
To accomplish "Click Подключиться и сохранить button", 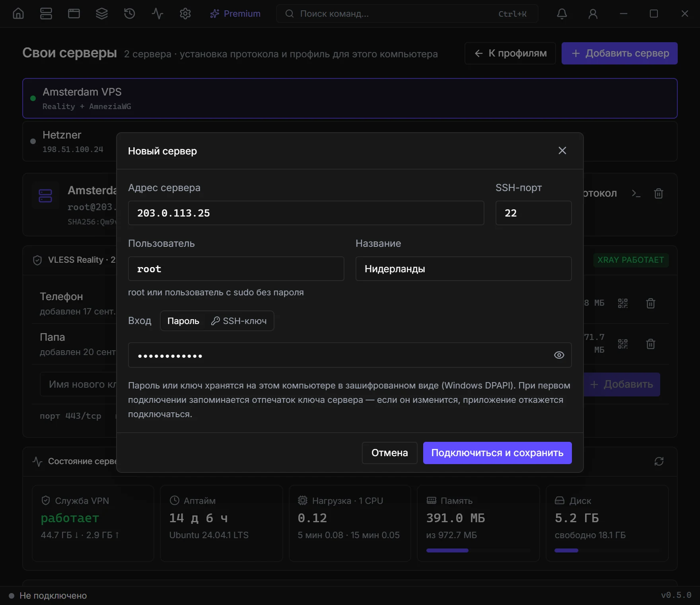I will 498,453.
